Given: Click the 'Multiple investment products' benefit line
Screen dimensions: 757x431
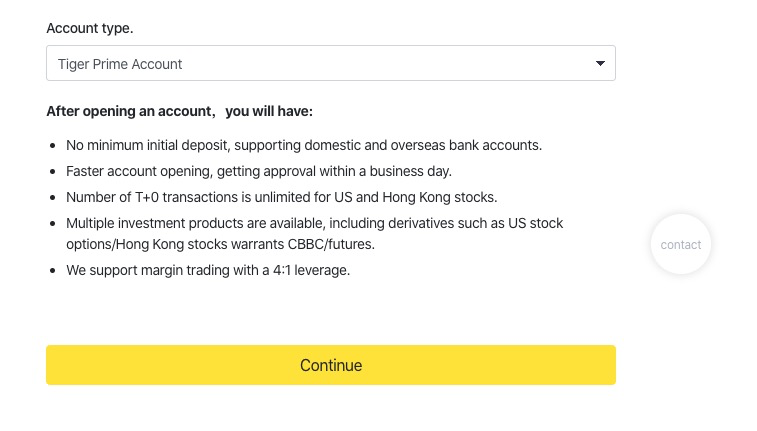Looking at the screenshot, I should tap(314, 223).
